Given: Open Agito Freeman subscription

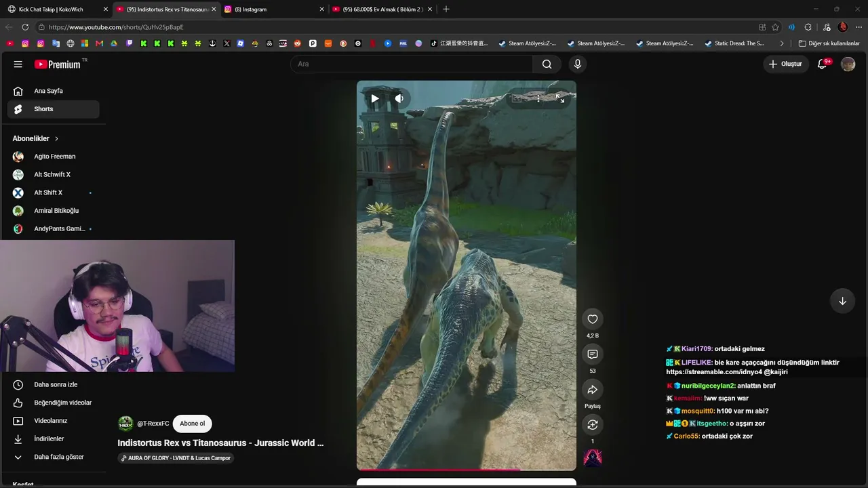Looking at the screenshot, I should [53, 157].
